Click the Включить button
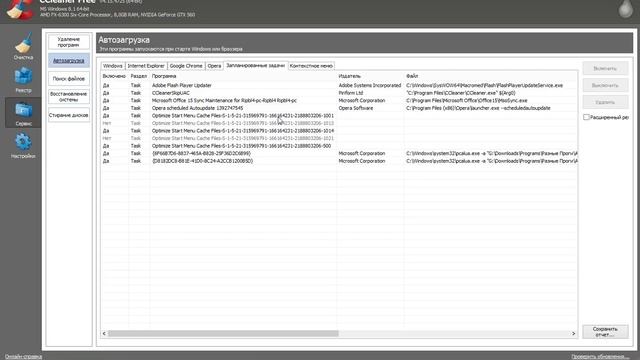 (605, 69)
